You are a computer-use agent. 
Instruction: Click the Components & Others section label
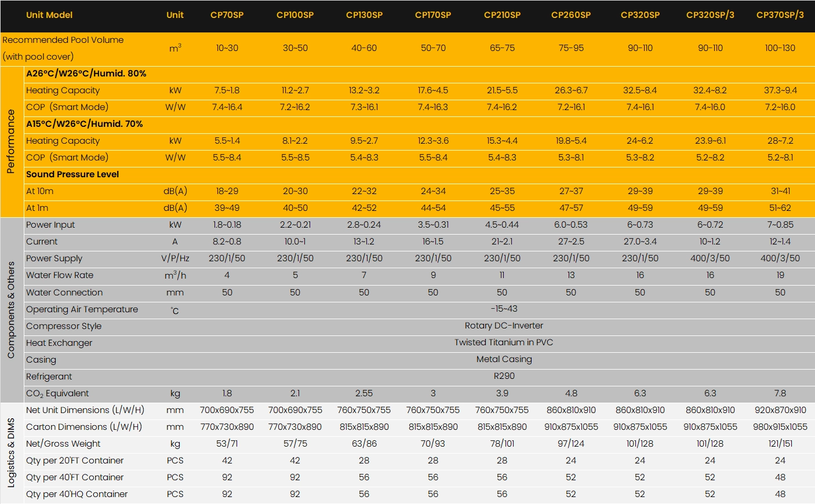point(10,309)
